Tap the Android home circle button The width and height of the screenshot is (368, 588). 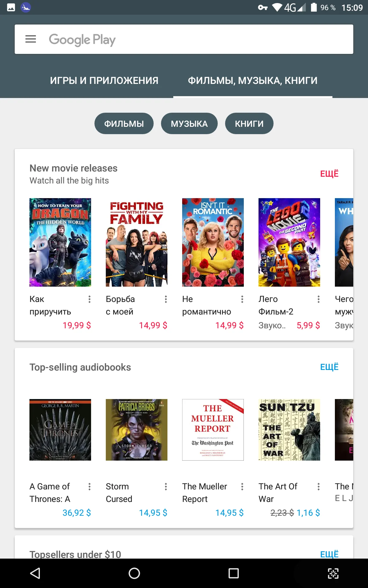[134, 573]
